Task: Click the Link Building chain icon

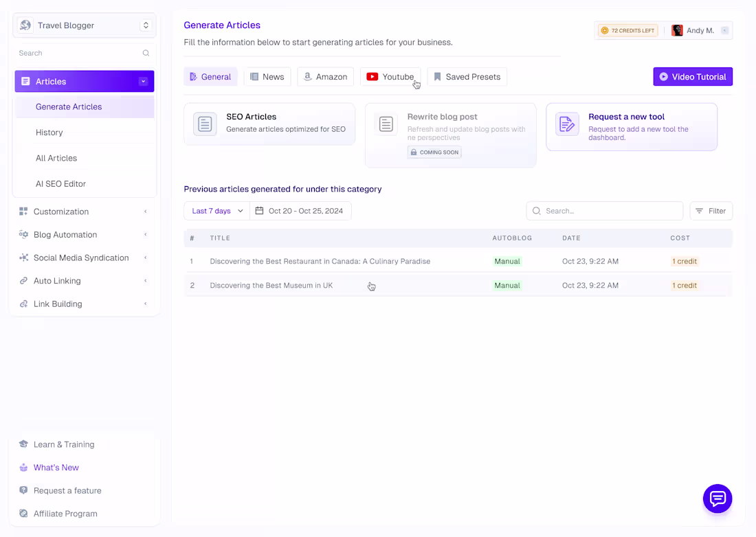Action: click(x=23, y=304)
